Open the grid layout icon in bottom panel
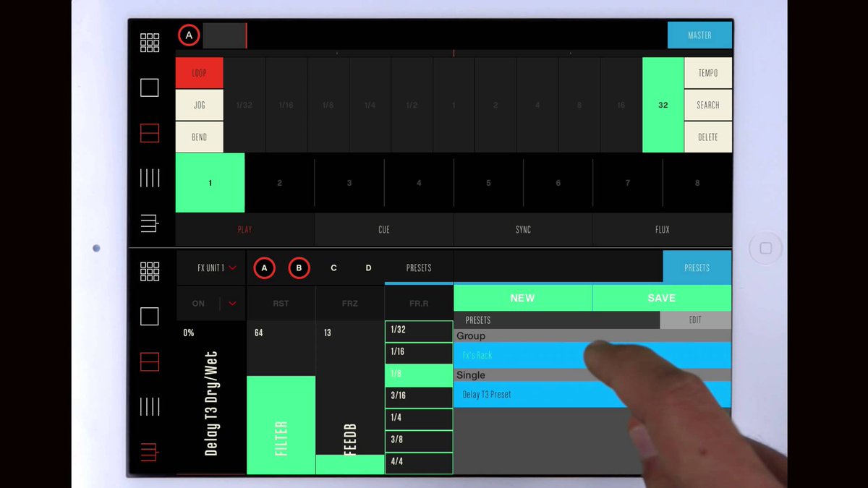This screenshot has width=868, height=488. coord(150,271)
